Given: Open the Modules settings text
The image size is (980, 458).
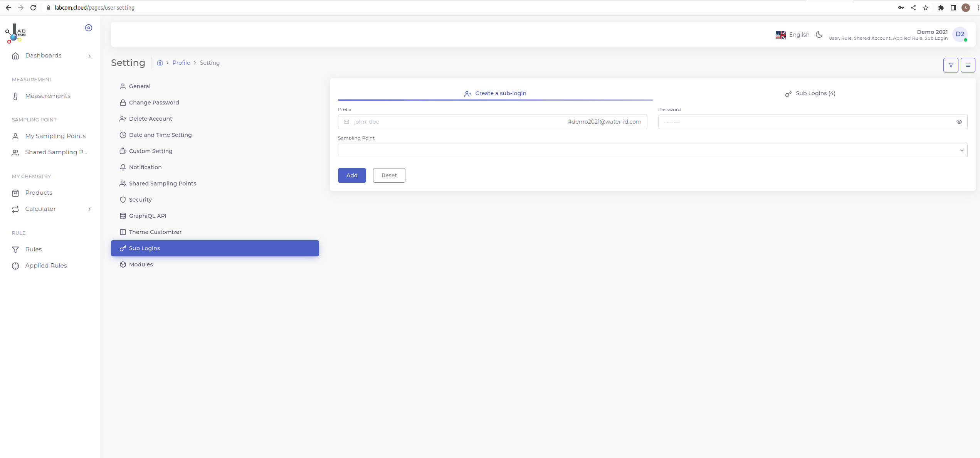Looking at the screenshot, I should pos(141,264).
